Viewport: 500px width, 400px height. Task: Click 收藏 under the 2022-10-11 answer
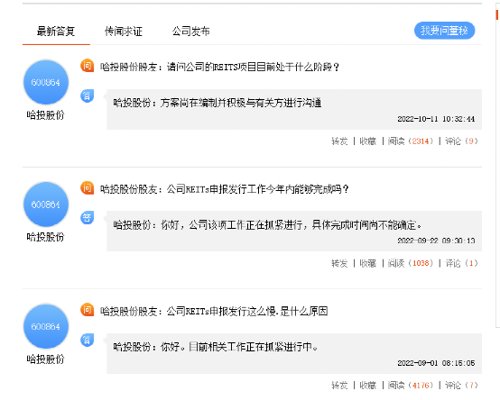pos(368,141)
